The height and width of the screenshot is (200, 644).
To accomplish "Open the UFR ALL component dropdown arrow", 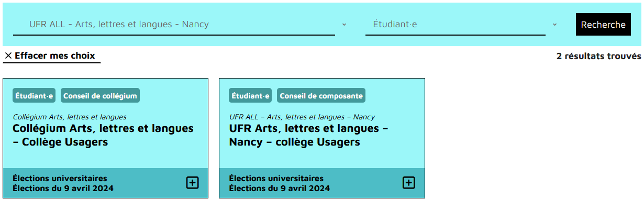I will [x=344, y=25].
